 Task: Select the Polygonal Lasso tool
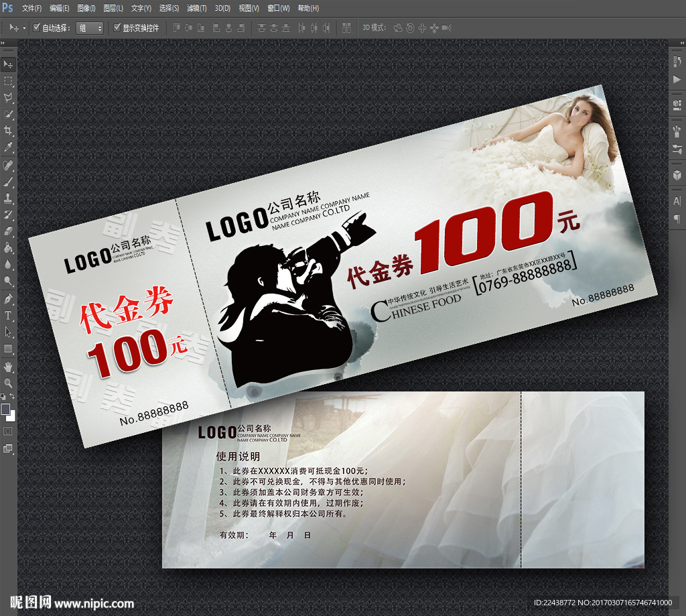tap(8, 98)
